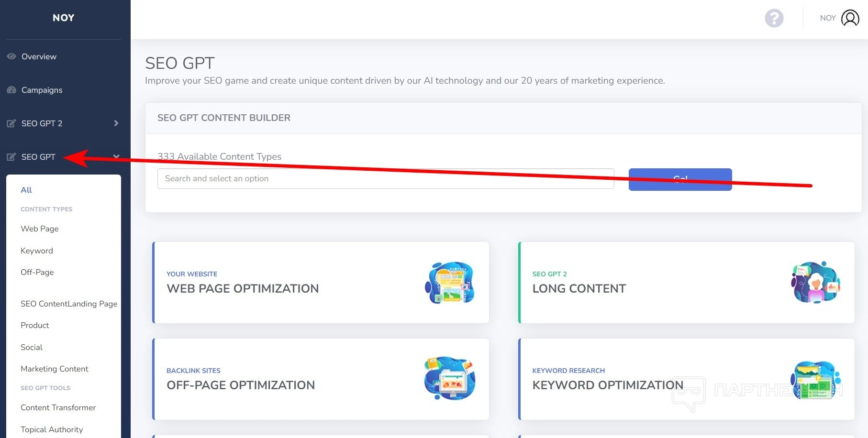This screenshot has width=868, height=438.
Task: Open the Web Page content type
Action: 40,229
